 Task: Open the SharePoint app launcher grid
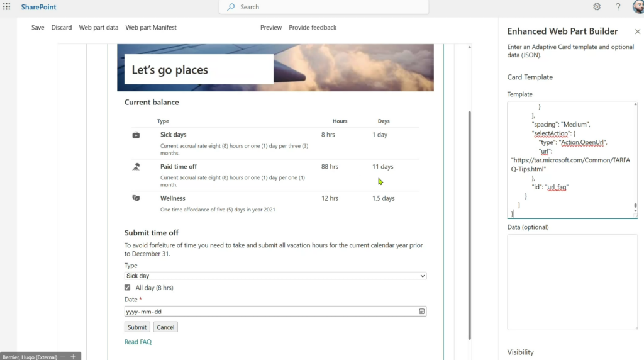coord(7,7)
